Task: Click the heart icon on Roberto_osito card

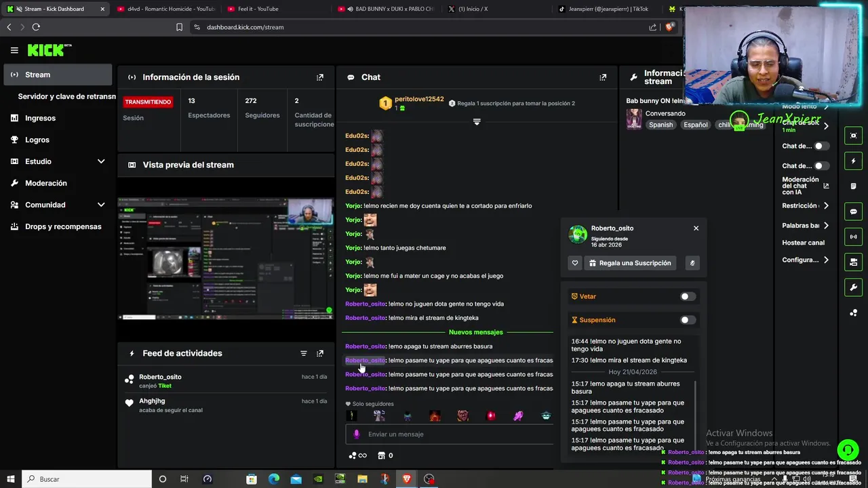Action: tap(575, 263)
